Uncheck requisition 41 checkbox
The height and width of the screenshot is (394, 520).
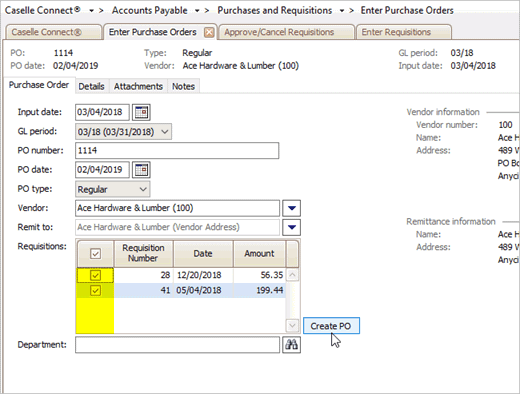(x=95, y=290)
